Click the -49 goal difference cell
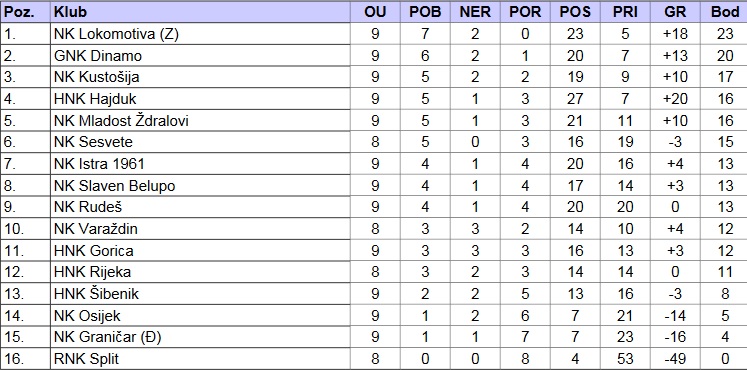The image size is (747, 370). tap(675, 359)
